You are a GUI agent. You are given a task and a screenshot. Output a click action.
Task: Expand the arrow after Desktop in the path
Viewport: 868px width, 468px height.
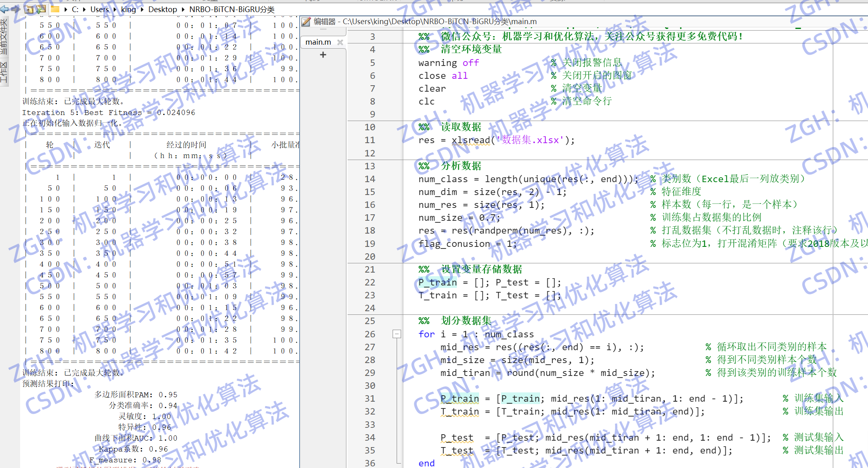click(183, 9)
